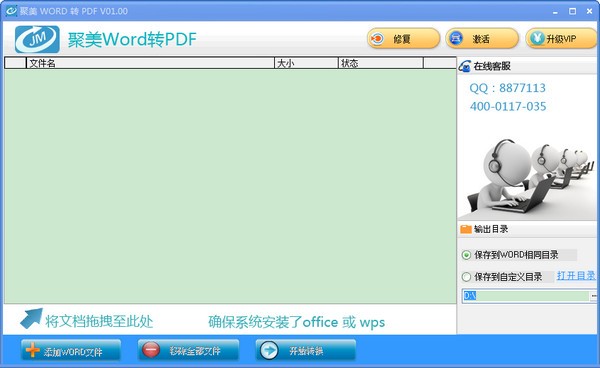Click the 确保系统安装了office 或 wps text

tap(297, 322)
